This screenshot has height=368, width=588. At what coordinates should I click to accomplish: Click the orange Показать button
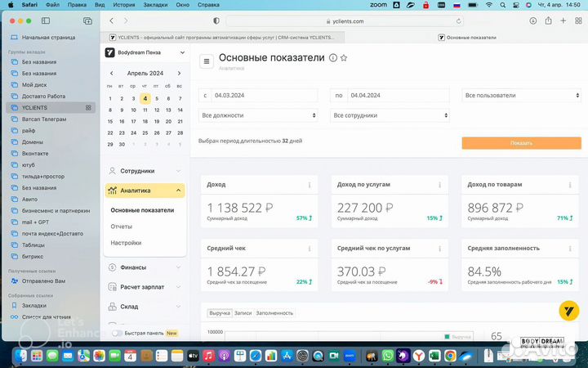point(521,143)
